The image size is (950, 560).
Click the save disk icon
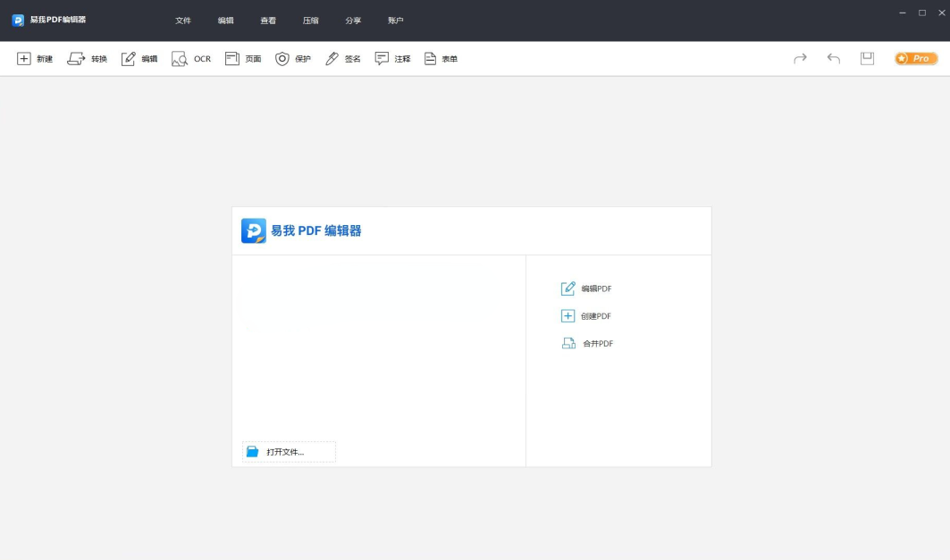pyautogui.click(x=867, y=58)
